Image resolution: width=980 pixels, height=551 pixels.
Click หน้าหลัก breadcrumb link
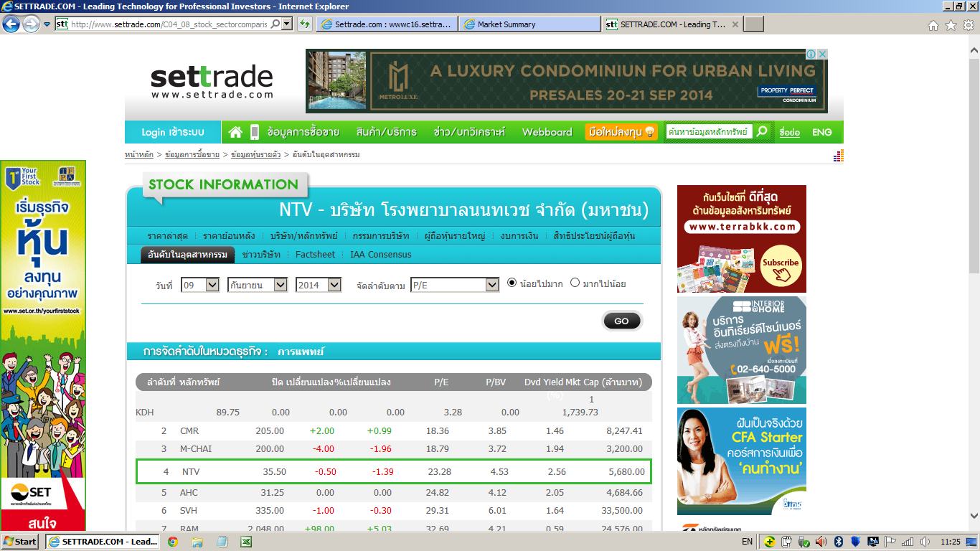tap(139, 154)
